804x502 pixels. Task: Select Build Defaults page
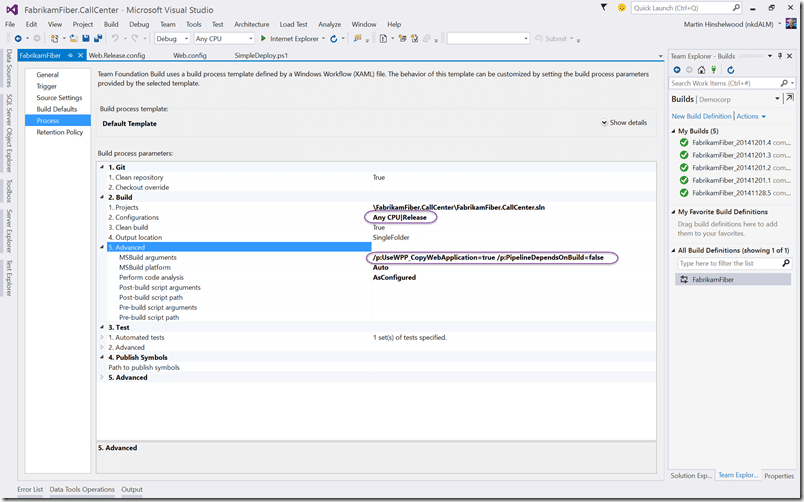coord(56,109)
